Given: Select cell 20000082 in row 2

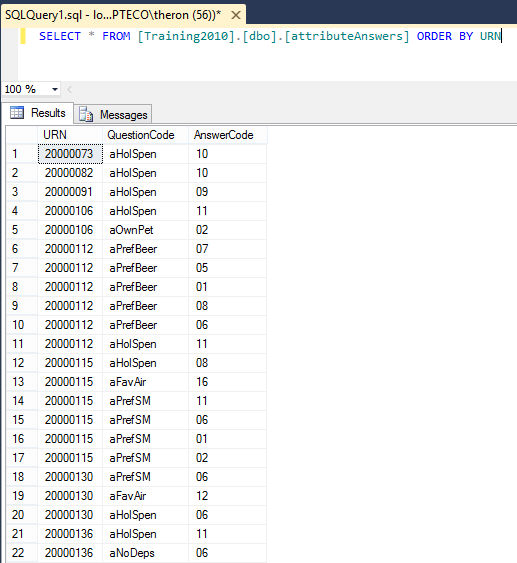Looking at the screenshot, I should [x=70, y=173].
